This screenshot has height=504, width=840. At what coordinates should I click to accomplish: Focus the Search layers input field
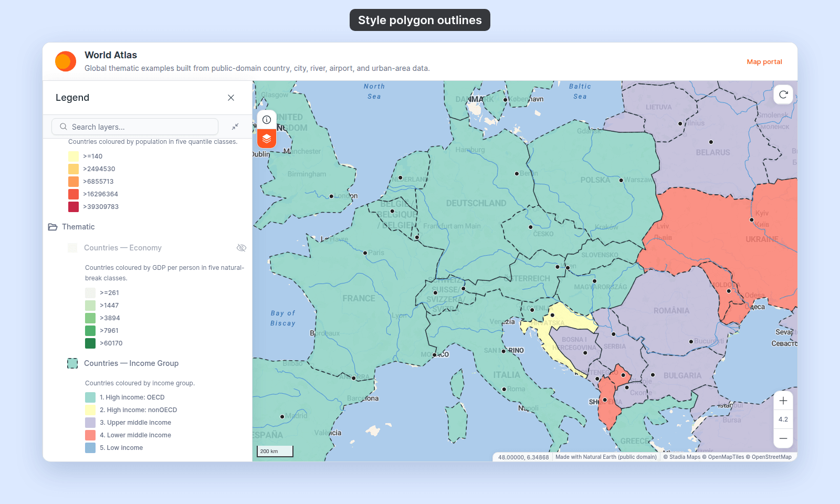point(135,127)
